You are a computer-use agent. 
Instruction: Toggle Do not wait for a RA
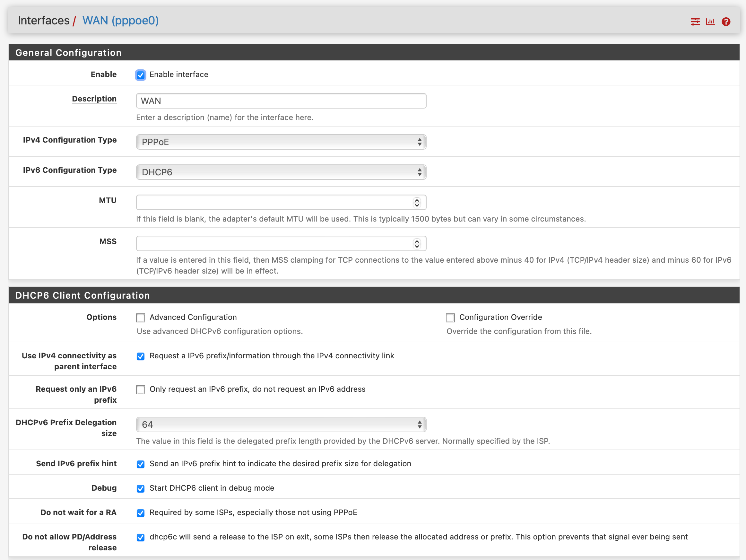tap(141, 513)
